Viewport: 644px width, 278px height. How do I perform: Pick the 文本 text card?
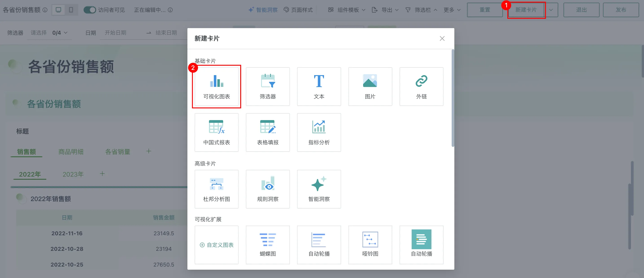coord(319,86)
